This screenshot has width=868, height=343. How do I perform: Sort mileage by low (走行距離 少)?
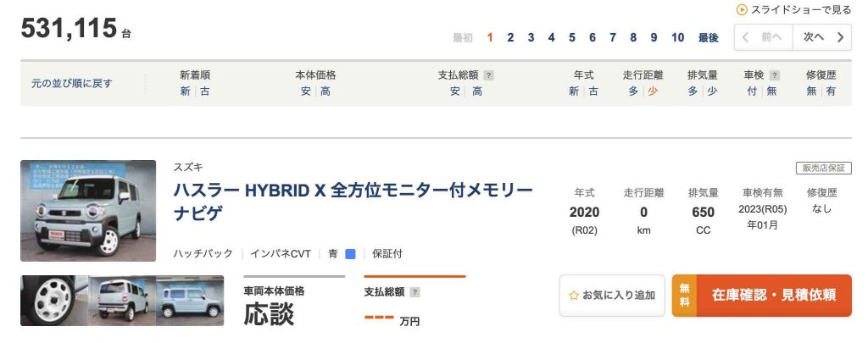653,91
